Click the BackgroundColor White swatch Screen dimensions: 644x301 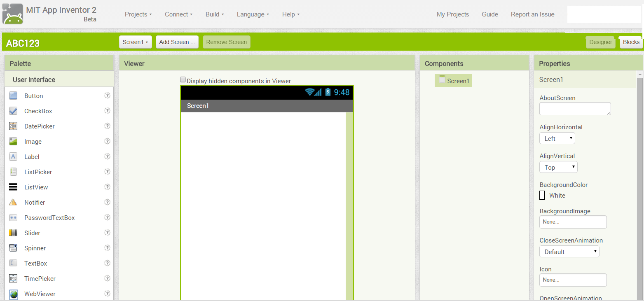click(542, 195)
